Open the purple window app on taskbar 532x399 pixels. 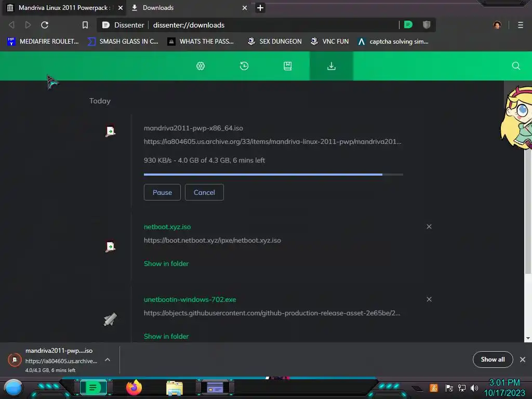pos(215,388)
